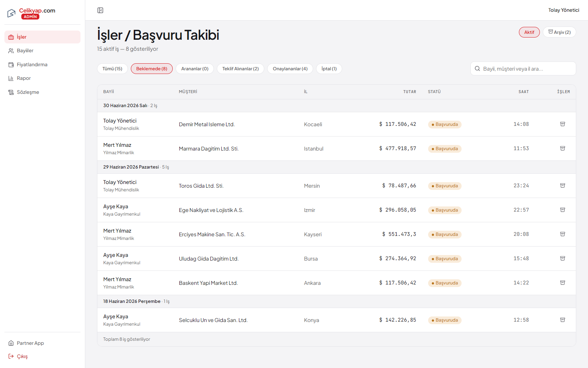
Task: Collapse the sidebar with the panel icon
Action: [x=100, y=10]
